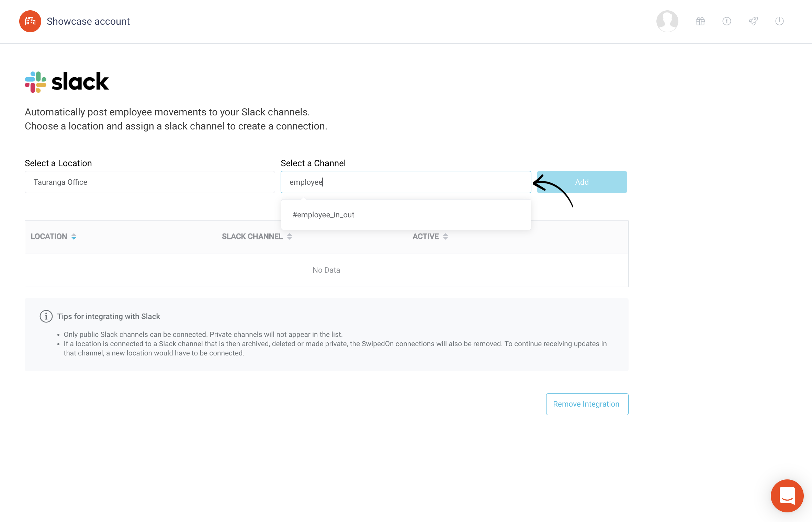Click the Remove Integration button
The height and width of the screenshot is (522, 812).
coord(587,404)
